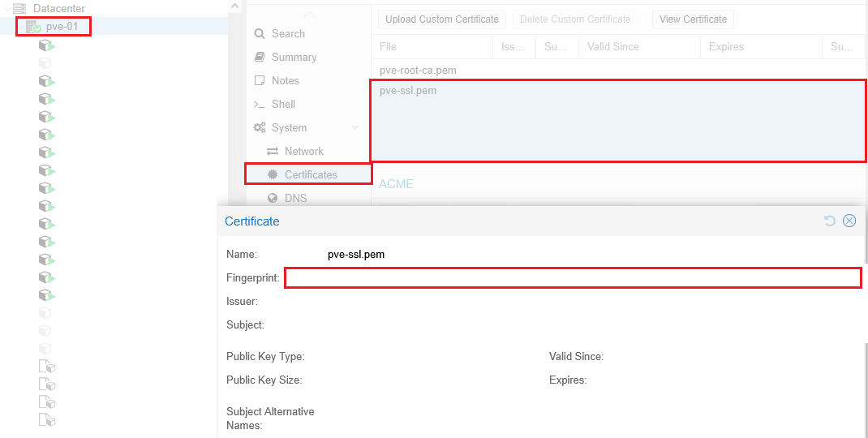Collapse the Datacenter tree node

click(x=6, y=8)
